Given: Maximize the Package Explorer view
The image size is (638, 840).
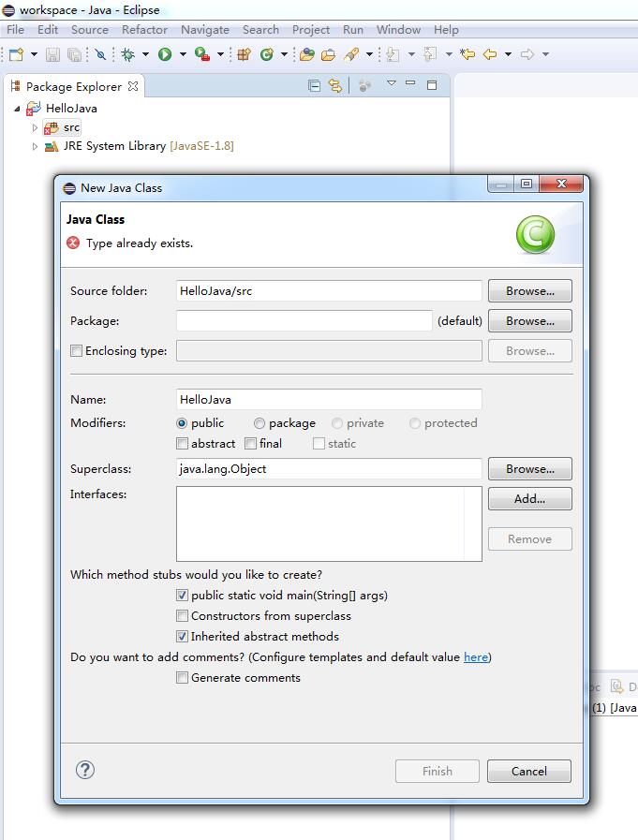Looking at the screenshot, I should 432,84.
